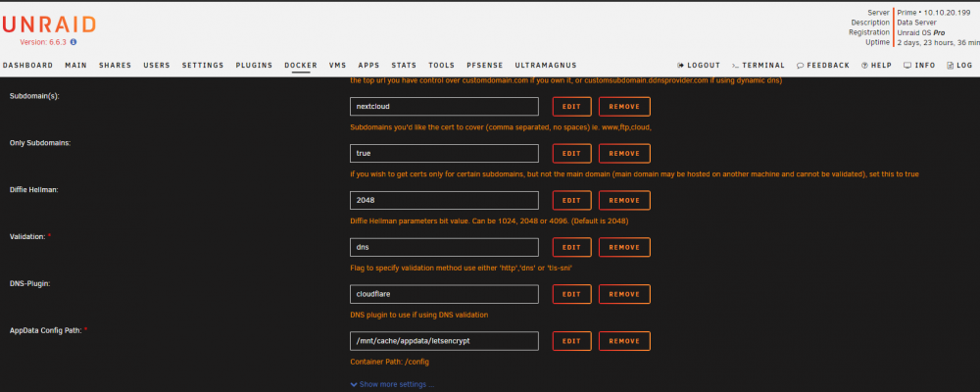
Task: Open the Shares tab
Action: point(115,65)
